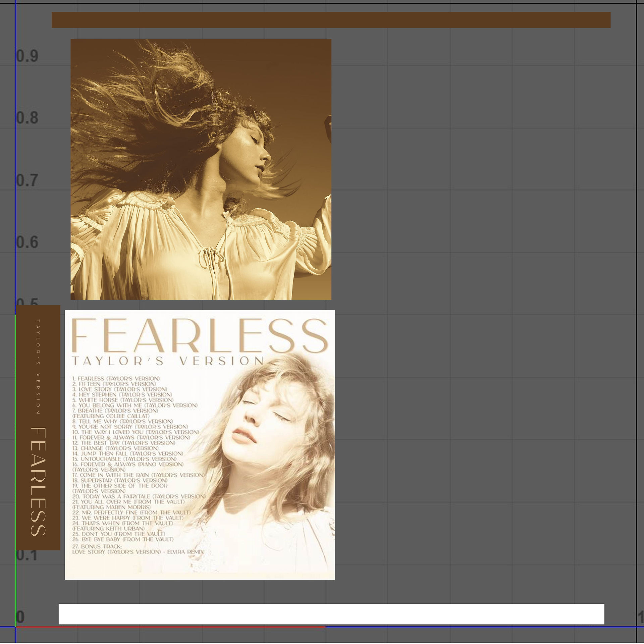Viewport: 644px width, 644px height.
Task: Click track "17. Come In With The Rain"
Action: 138,475
